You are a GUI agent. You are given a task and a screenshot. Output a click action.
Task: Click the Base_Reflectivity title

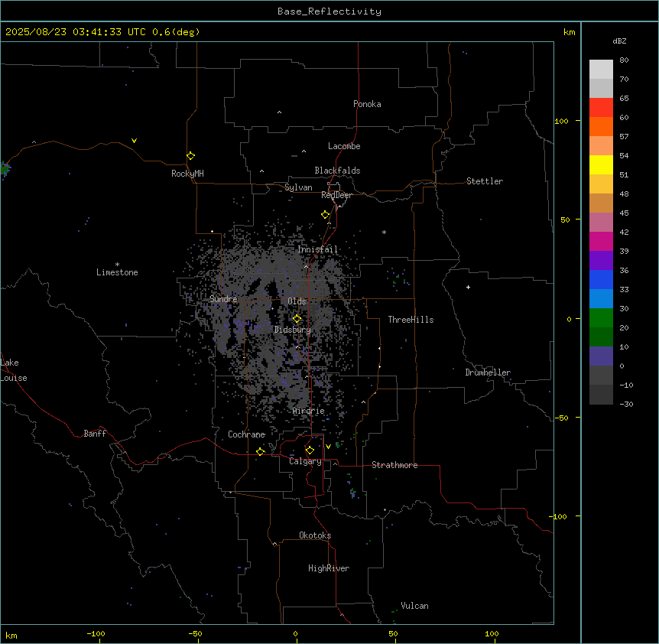[x=329, y=11]
